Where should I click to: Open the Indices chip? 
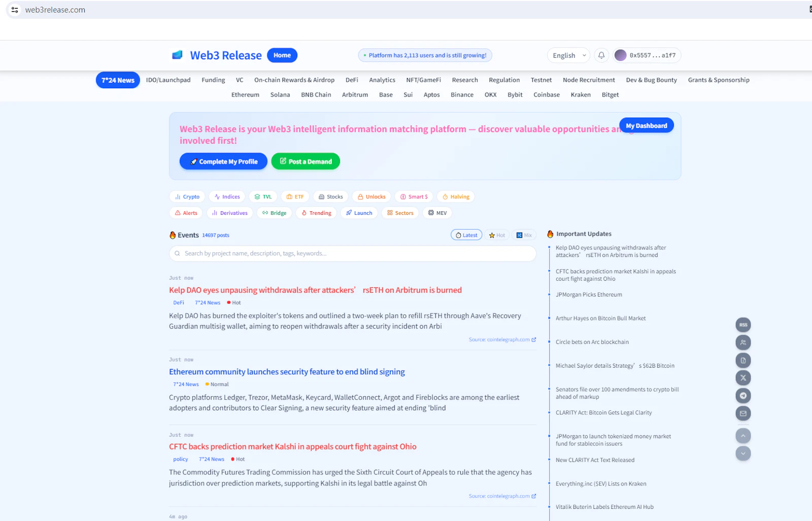[227, 197]
